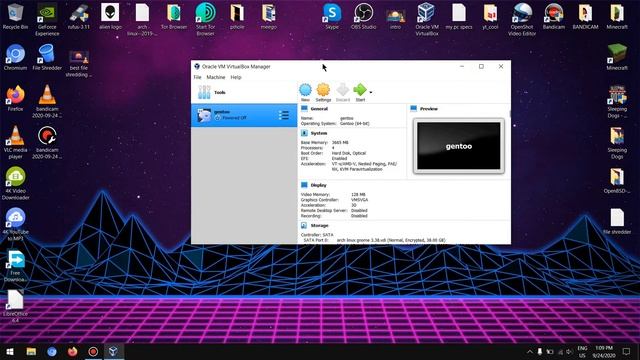Show hidden system tray icons
Image resolution: width=640 pixels, height=360 pixels.
pyautogui.click(x=529, y=351)
